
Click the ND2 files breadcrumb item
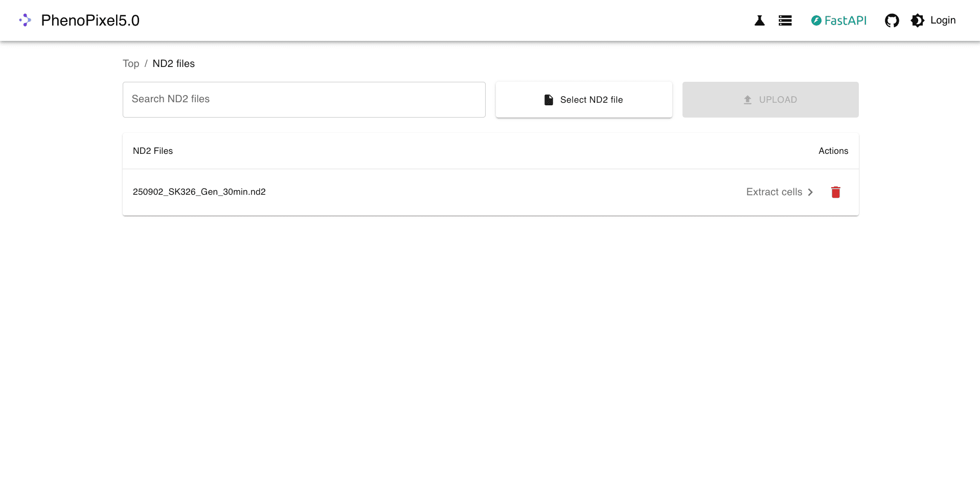point(174,63)
